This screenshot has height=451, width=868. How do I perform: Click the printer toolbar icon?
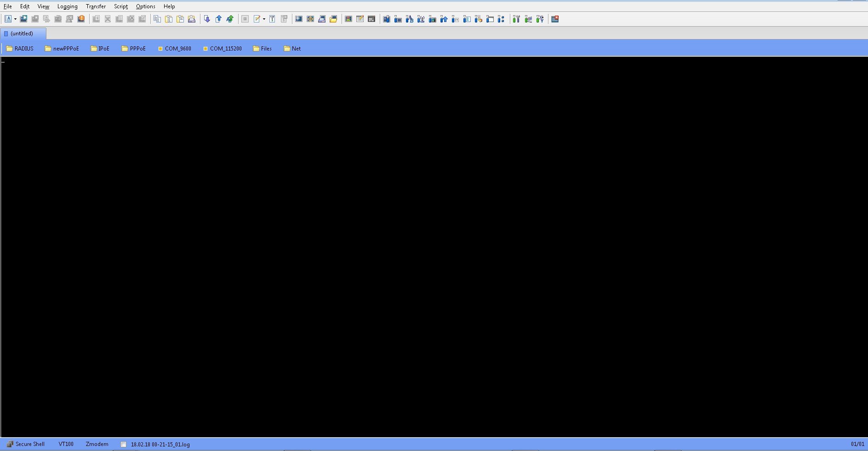coord(322,19)
